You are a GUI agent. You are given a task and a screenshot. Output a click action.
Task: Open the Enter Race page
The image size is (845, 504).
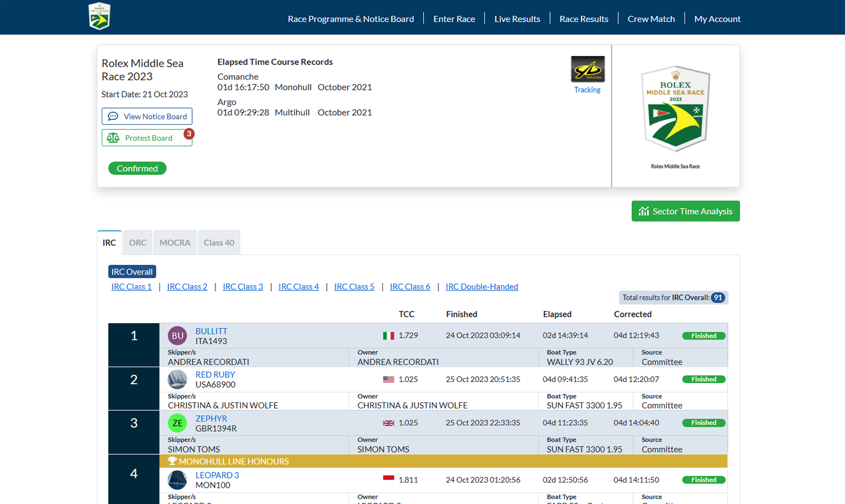pos(454,19)
